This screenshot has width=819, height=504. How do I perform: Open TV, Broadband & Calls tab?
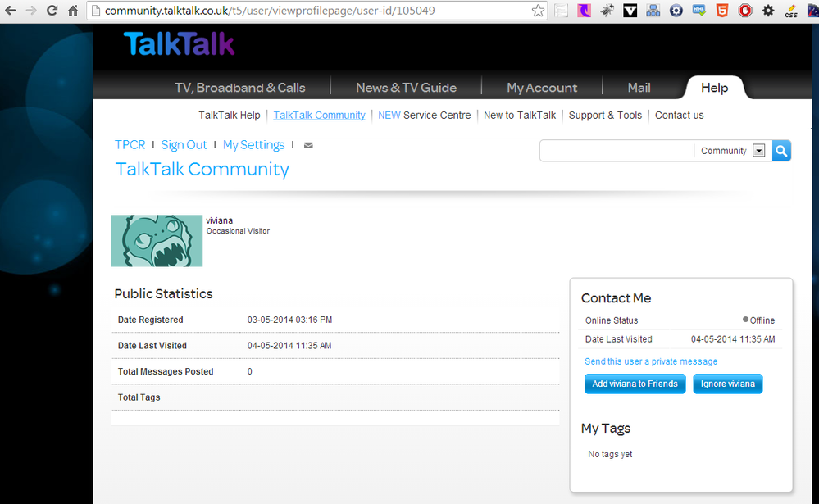click(x=239, y=88)
